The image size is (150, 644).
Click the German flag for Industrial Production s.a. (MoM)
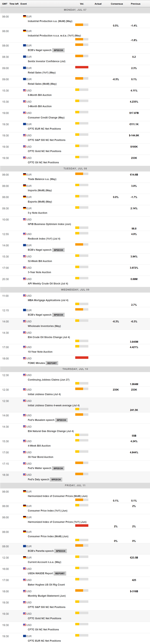(24, 17)
